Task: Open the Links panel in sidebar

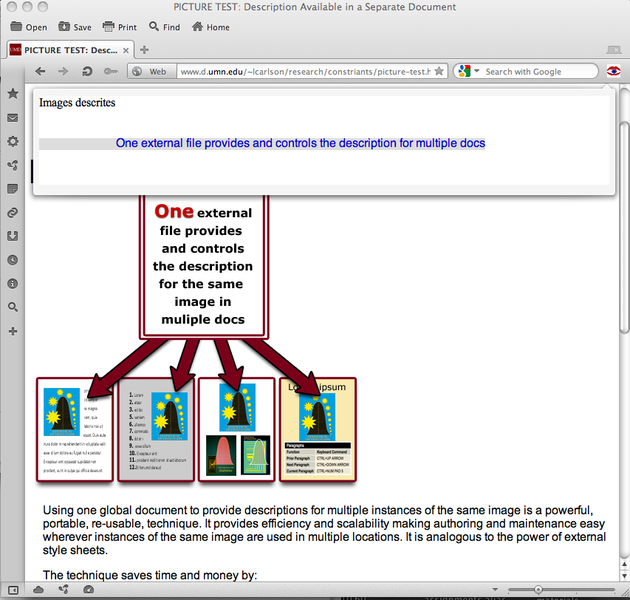Action: click(12, 212)
